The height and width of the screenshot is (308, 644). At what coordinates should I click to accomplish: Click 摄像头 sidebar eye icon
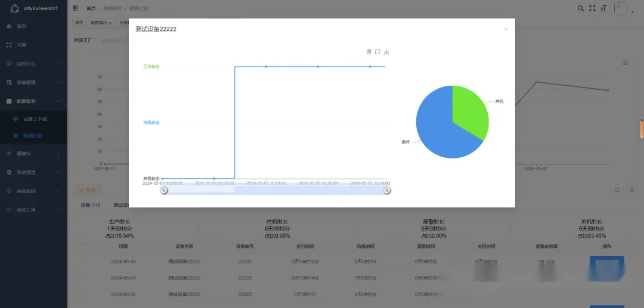[9, 153]
